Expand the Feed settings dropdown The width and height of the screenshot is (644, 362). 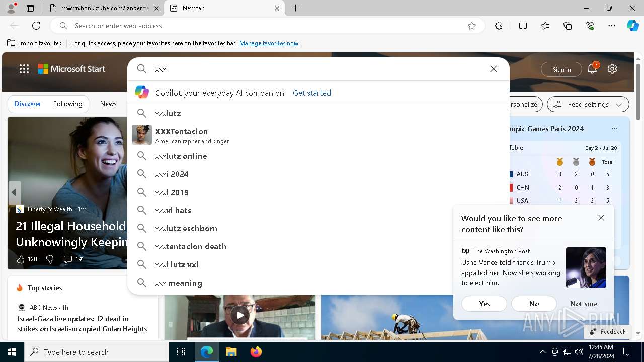tap(588, 104)
